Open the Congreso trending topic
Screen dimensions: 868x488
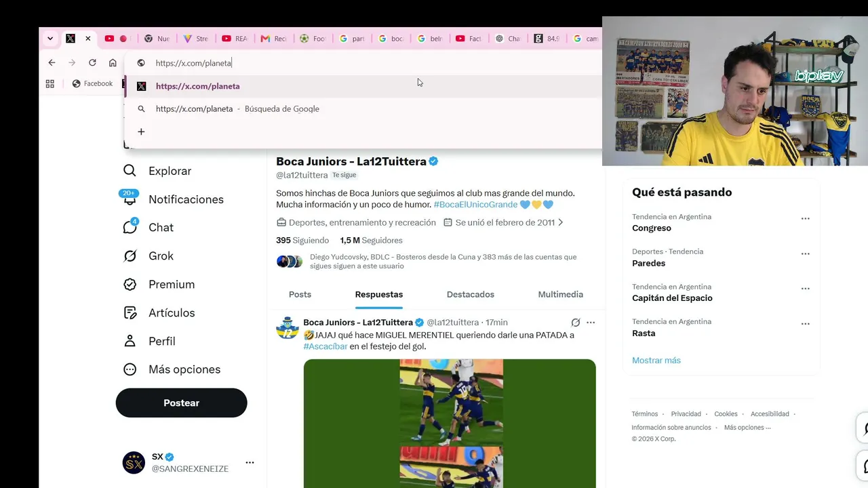coord(652,228)
